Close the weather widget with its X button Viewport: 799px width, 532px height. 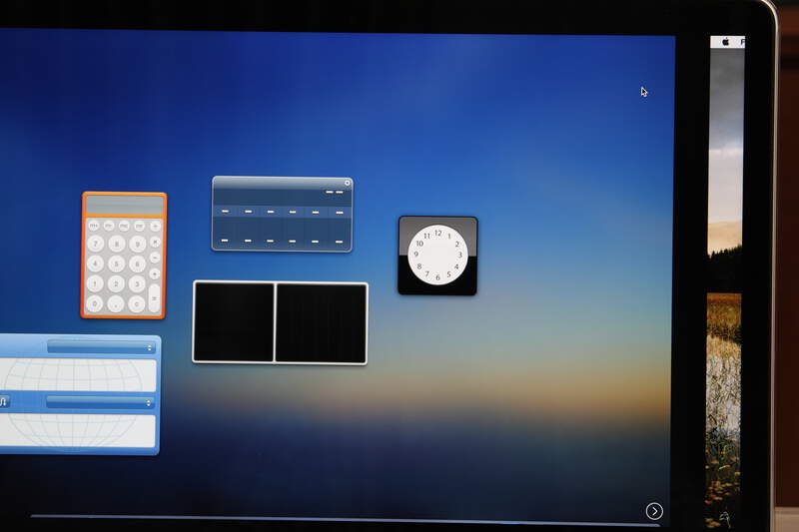pos(348,183)
